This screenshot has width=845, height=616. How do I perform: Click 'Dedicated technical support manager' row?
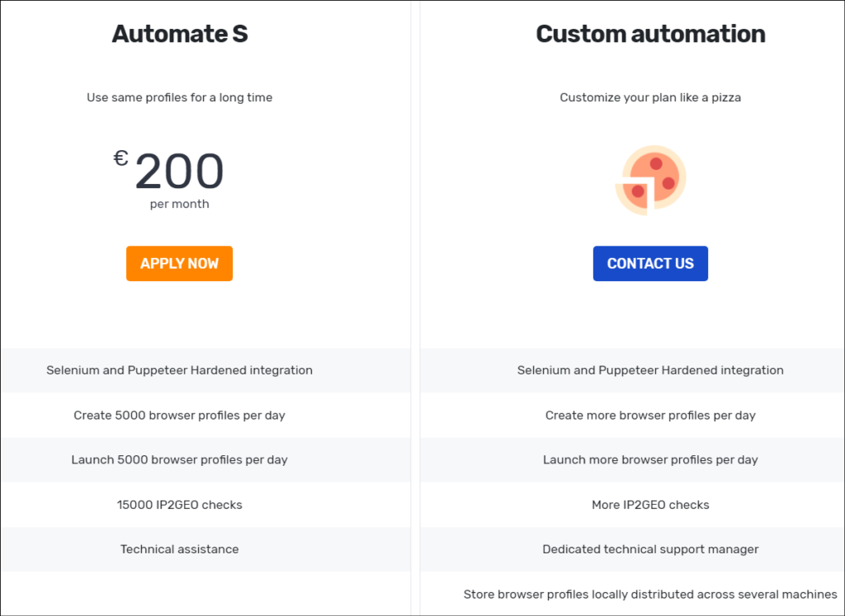tap(632, 549)
